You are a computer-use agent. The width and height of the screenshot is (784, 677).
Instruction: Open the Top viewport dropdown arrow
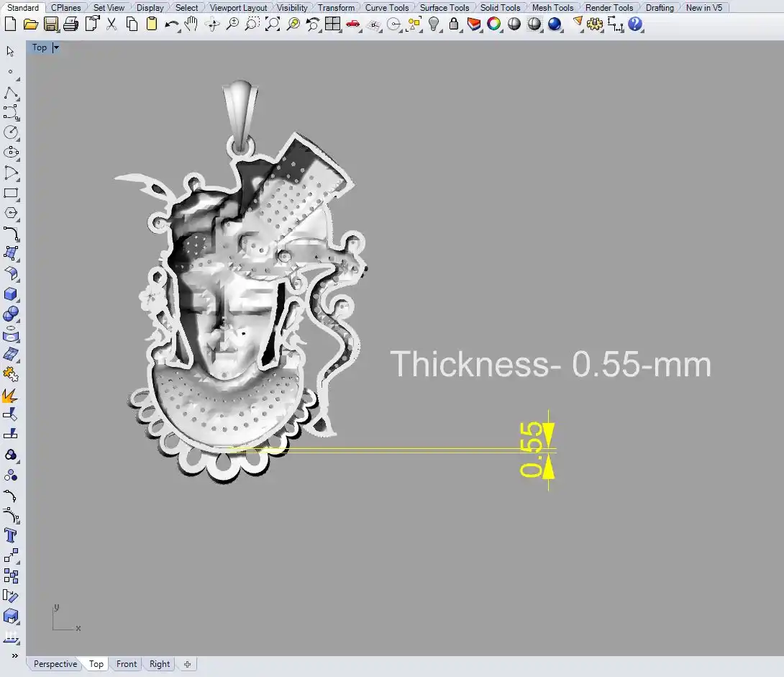pyautogui.click(x=56, y=47)
